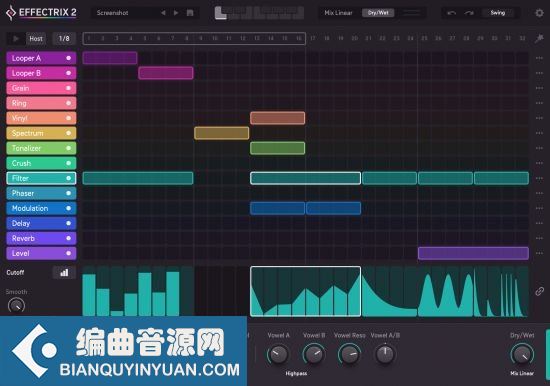Open the 1/8 step length dropdown
Viewport: 550px width, 386px height.
(64, 39)
